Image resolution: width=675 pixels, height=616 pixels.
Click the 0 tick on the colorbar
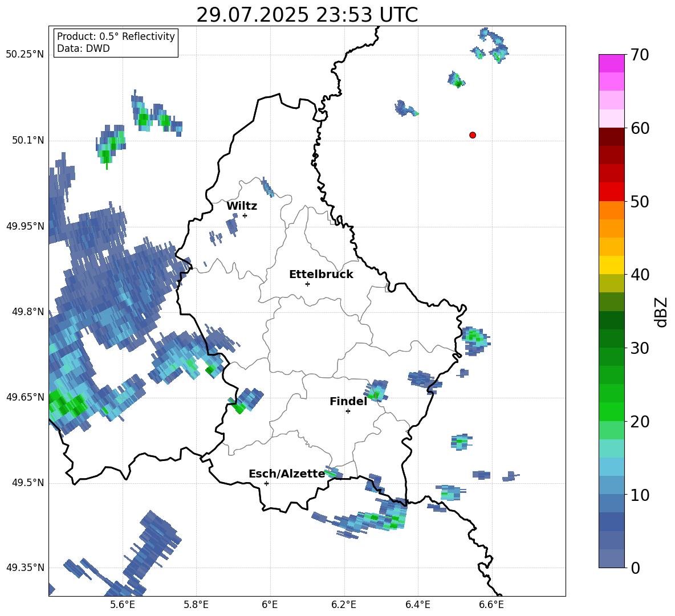(635, 568)
